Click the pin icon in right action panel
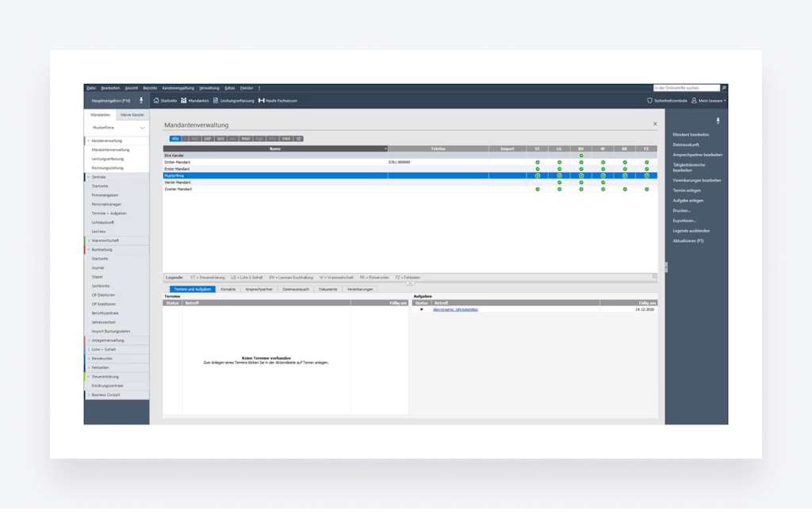The height and width of the screenshot is (515, 812). click(718, 121)
